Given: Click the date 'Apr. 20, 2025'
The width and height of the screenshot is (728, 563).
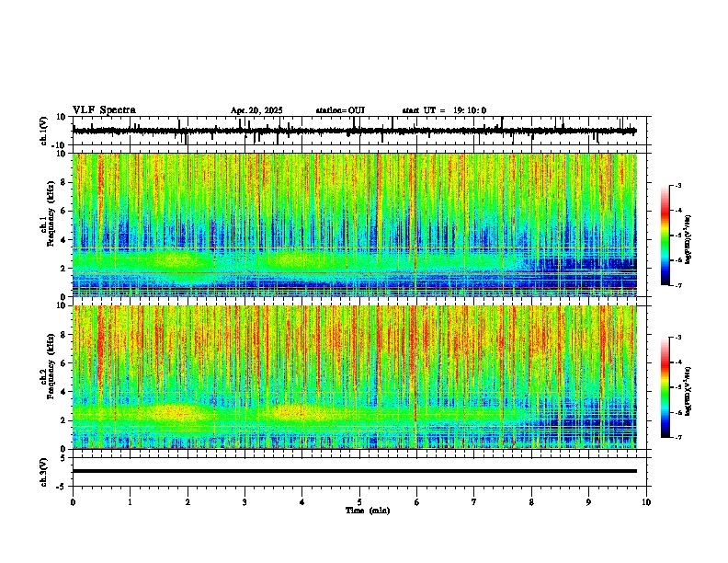Looking at the screenshot, I should (x=256, y=110).
